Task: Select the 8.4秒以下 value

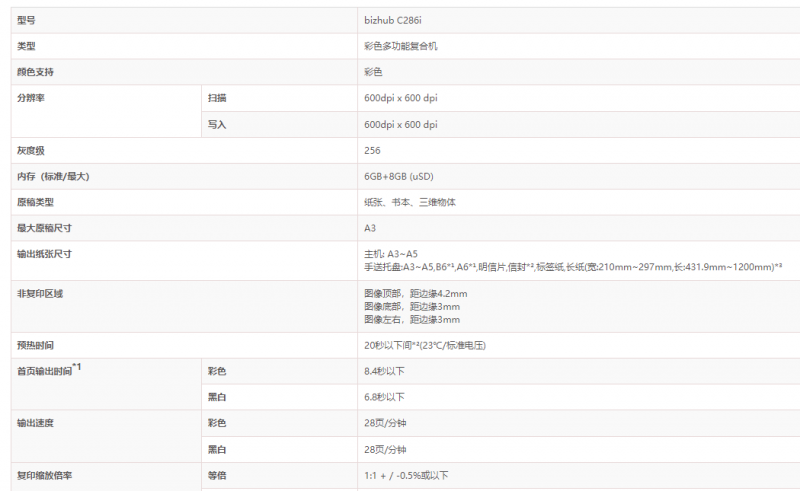Action: coord(384,371)
